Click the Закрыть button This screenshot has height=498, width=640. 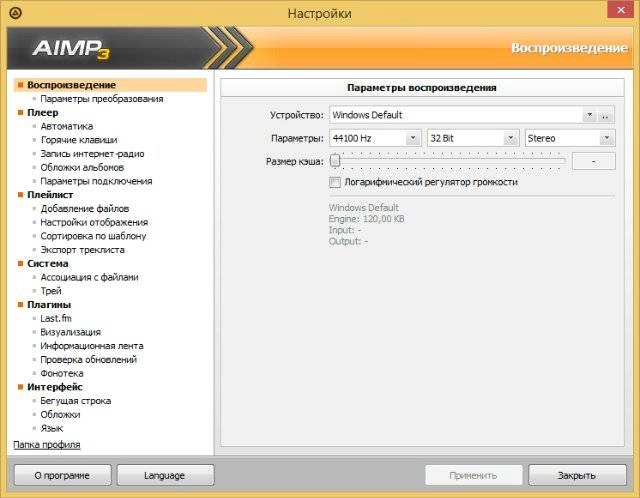click(x=577, y=476)
